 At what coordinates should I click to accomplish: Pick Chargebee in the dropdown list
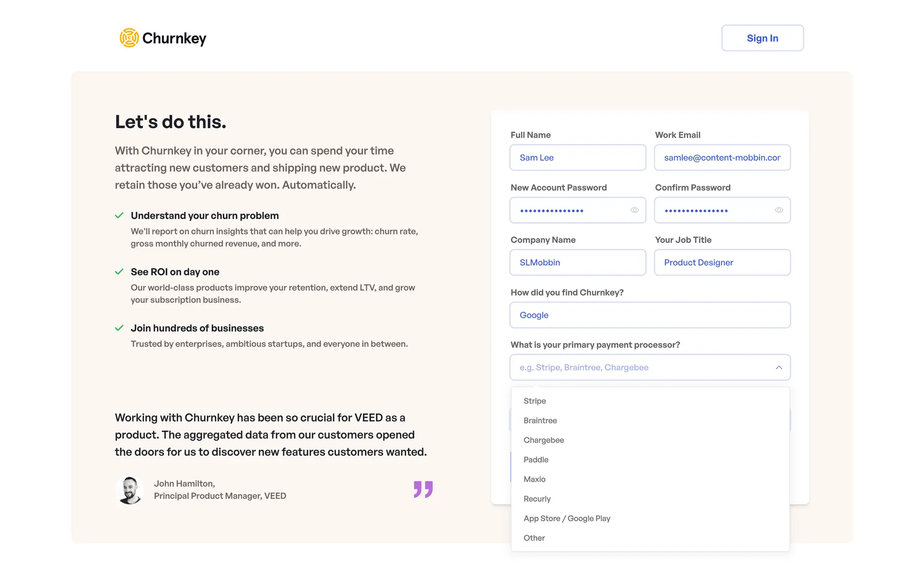point(543,440)
